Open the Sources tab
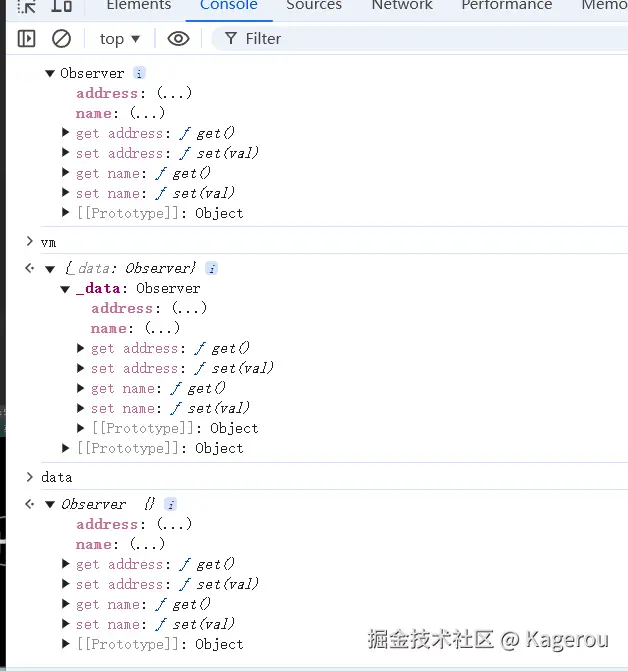This screenshot has width=628, height=671. pos(314,5)
